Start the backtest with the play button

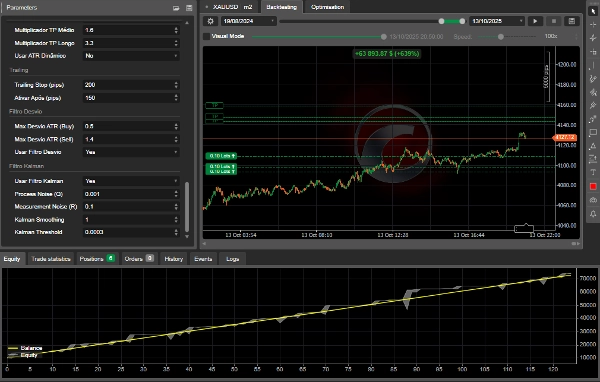pos(535,21)
